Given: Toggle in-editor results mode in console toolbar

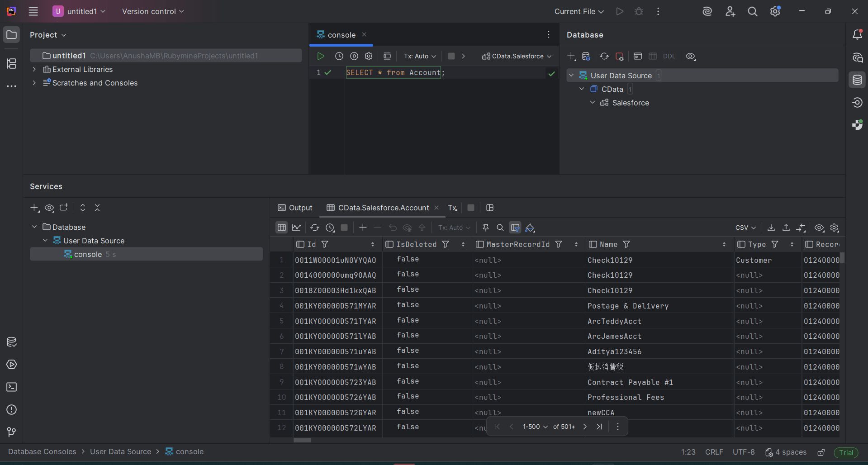Looking at the screenshot, I should pyautogui.click(x=387, y=56).
